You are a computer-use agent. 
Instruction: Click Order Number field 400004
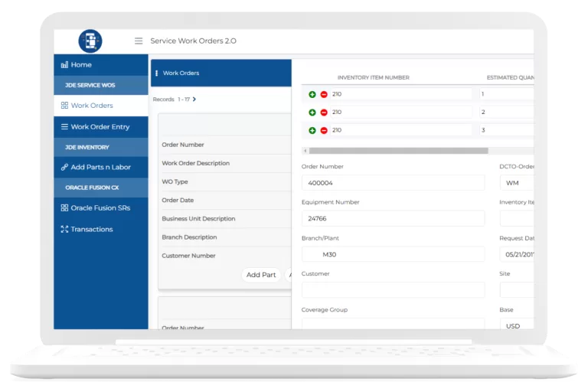pos(393,183)
